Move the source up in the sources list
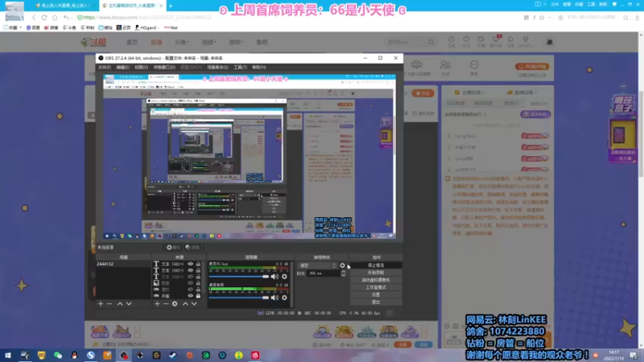 185,304
